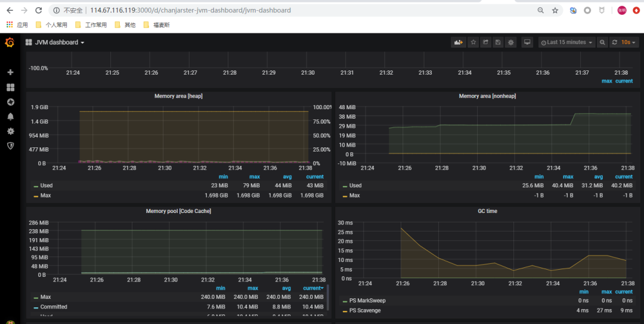Open the Explore compass icon
The width and height of the screenshot is (644, 324).
point(10,102)
